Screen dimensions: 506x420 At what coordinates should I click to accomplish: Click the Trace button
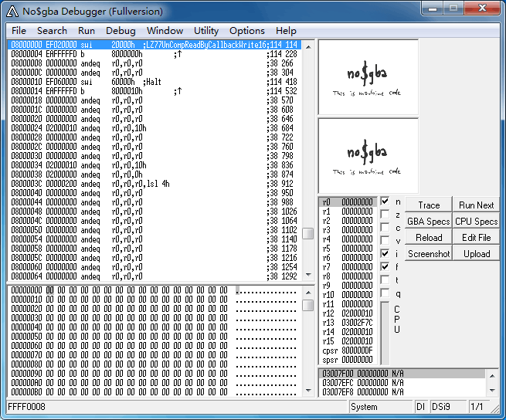[x=429, y=205]
